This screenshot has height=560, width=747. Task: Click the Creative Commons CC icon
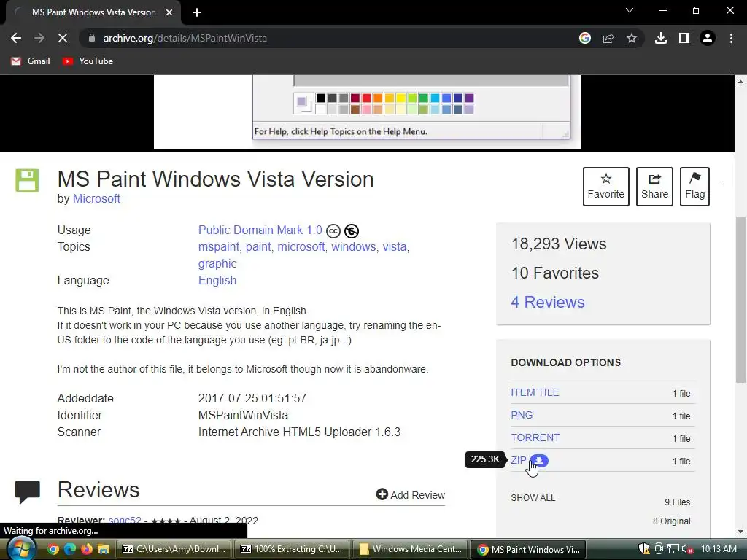pos(333,231)
